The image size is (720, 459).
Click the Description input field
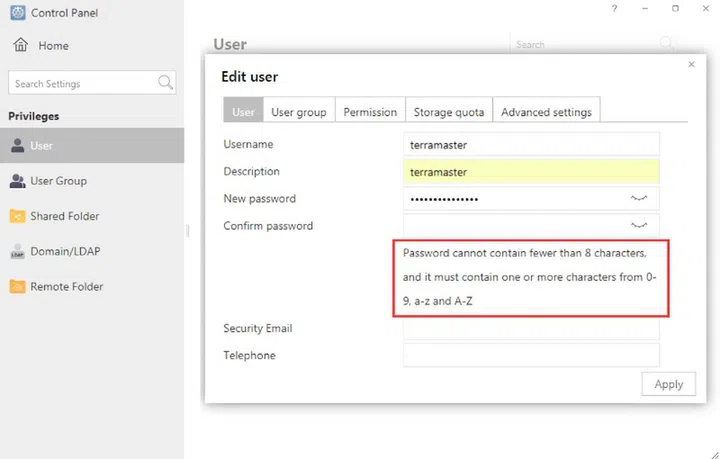point(531,172)
